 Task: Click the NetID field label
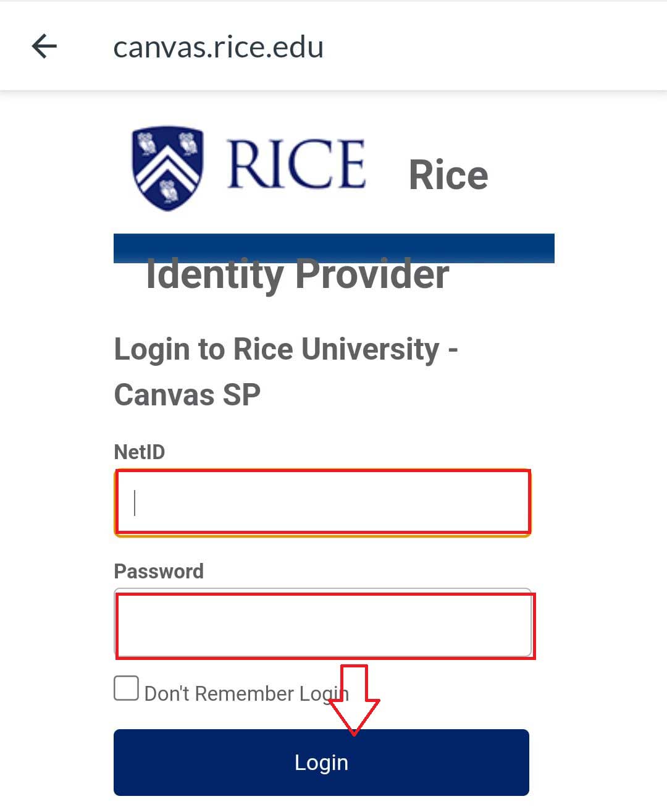[x=139, y=452]
